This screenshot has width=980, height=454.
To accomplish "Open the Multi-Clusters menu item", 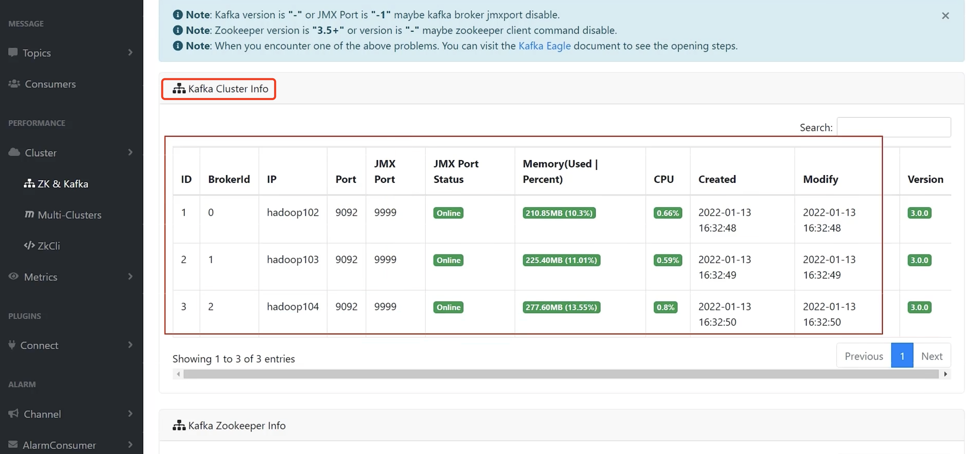I will point(69,215).
